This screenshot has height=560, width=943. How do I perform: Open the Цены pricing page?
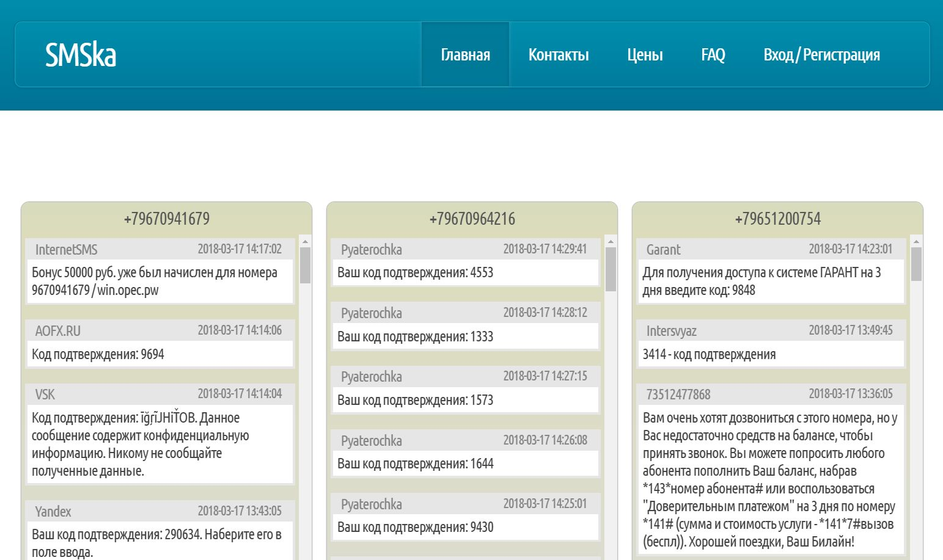click(x=645, y=55)
